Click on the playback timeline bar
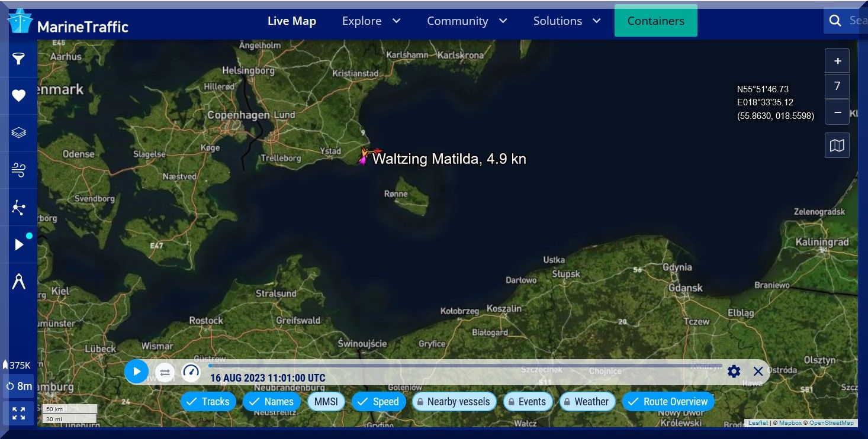 [x=465, y=366]
